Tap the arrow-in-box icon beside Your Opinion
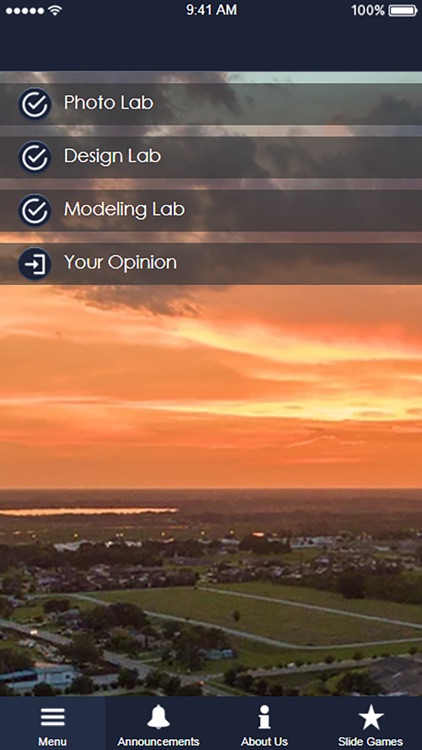422x750 pixels. (35, 264)
